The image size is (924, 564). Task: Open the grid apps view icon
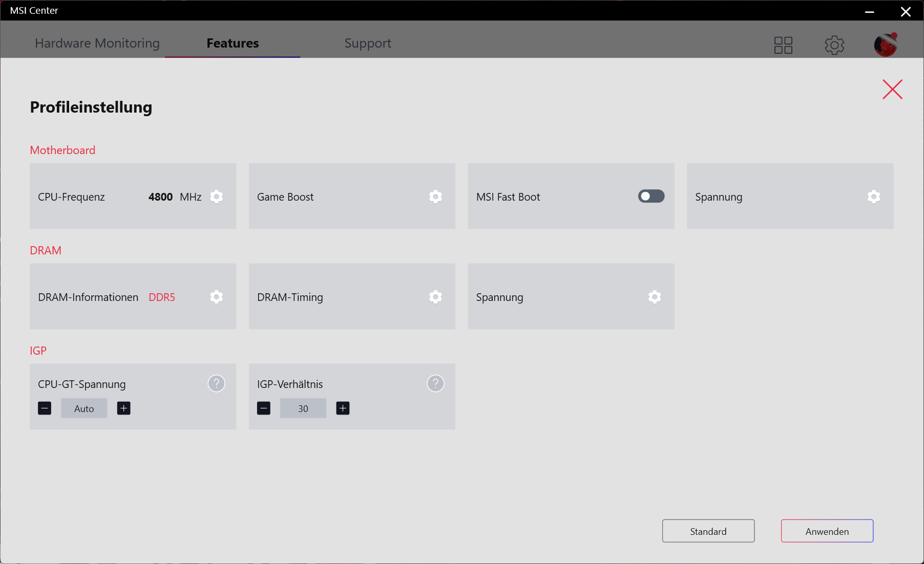(783, 45)
